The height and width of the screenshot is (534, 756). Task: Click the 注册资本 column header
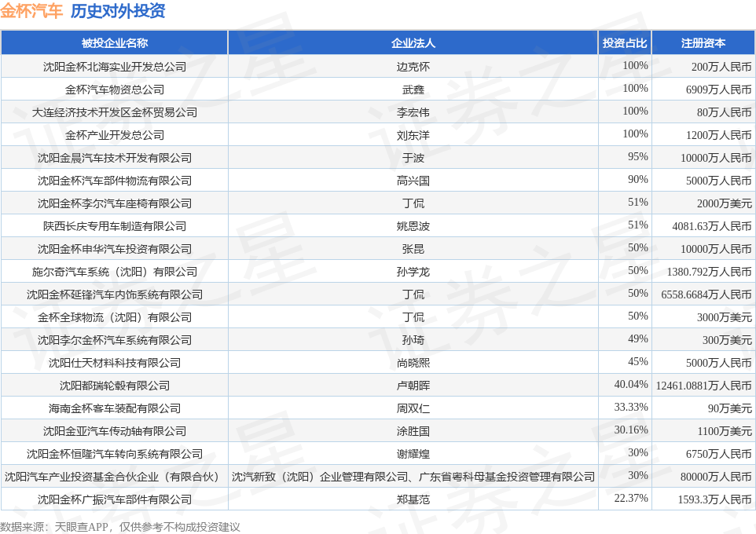pos(703,43)
